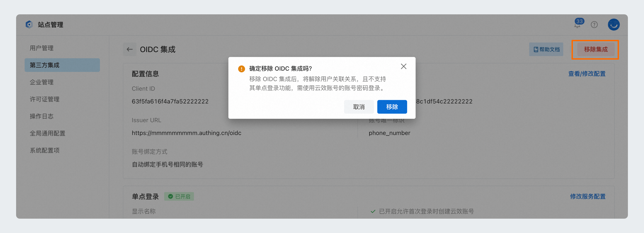Click the 账号绑定方式 field label
This screenshot has width=644, height=233.
(150, 152)
